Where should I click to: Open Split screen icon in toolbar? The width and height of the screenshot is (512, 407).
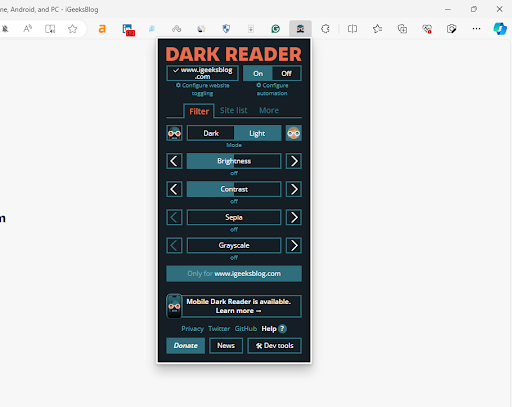coord(352,29)
